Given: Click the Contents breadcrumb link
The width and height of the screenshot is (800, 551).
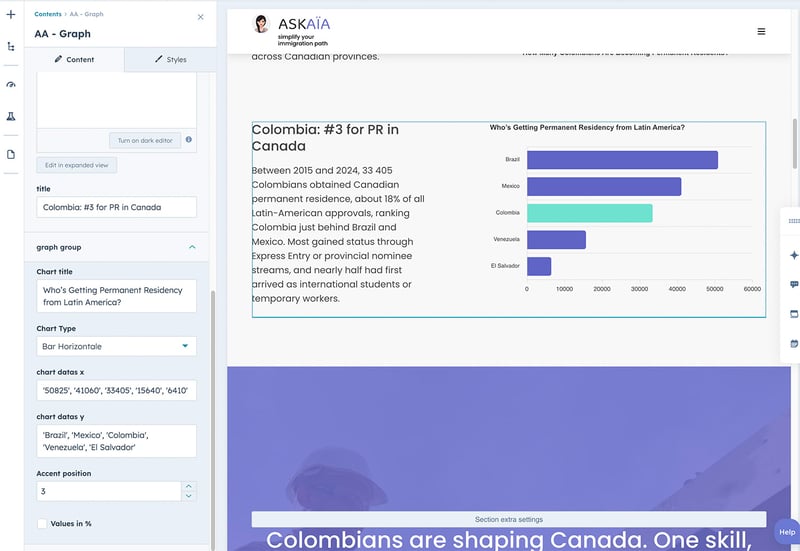Looking at the screenshot, I should click(x=47, y=14).
